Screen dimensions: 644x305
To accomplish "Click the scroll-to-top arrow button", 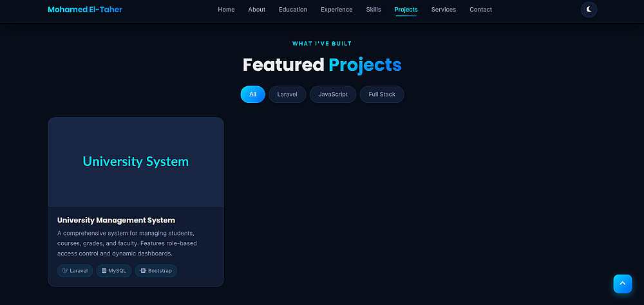I will pyautogui.click(x=622, y=284).
